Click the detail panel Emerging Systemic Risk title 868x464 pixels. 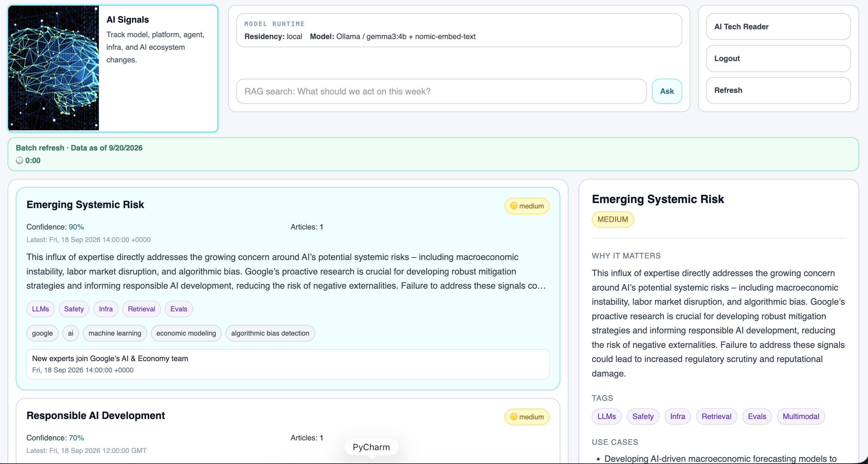[x=658, y=199]
